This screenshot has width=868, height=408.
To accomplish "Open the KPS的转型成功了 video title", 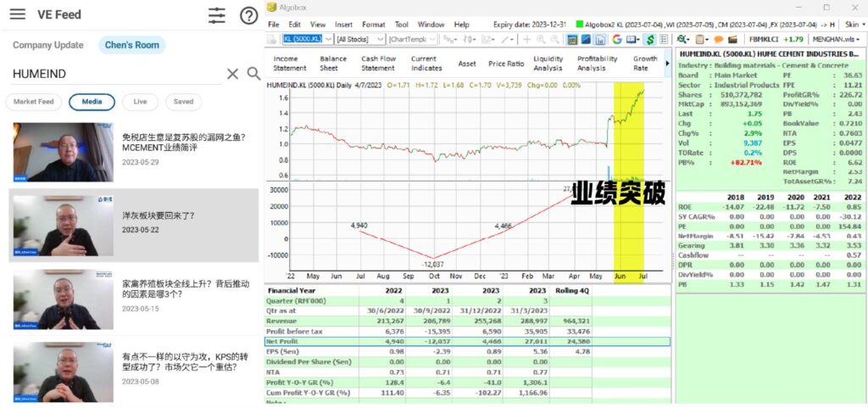I will [x=184, y=361].
